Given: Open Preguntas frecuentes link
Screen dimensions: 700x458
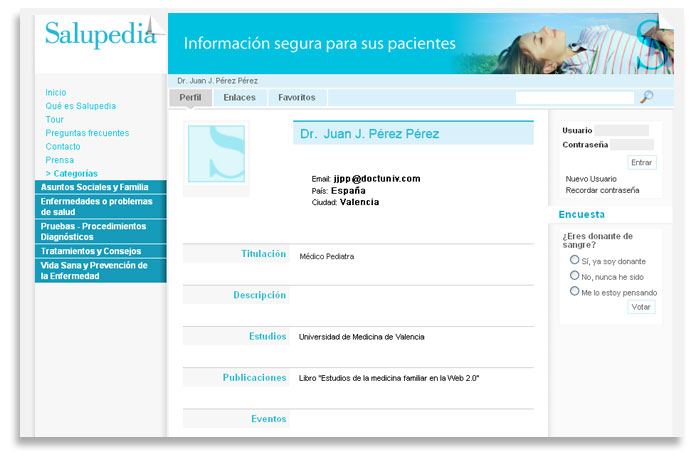Looking at the screenshot, I should click(x=88, y=133).
